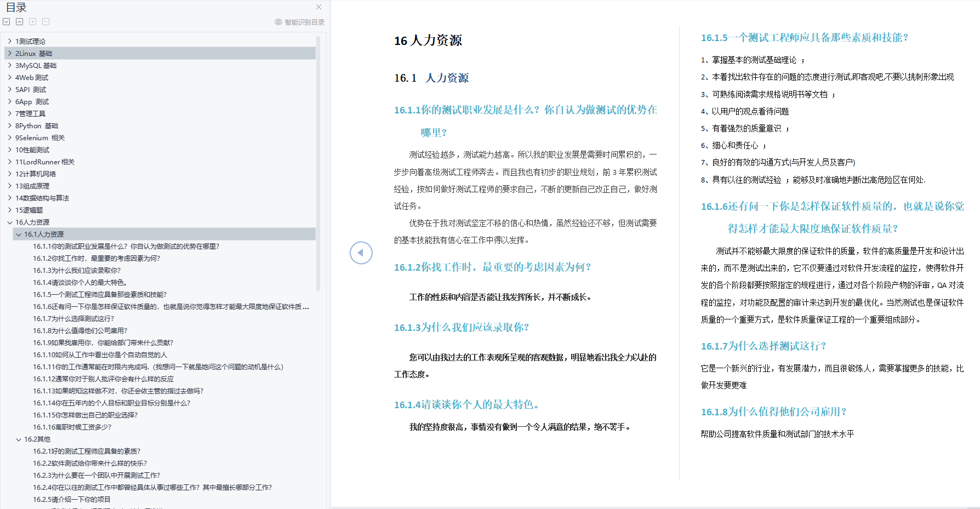Expand the 14数据结构与算法 chapter
Viewport: 980px width, 509px height.
(x=10, y=198)
